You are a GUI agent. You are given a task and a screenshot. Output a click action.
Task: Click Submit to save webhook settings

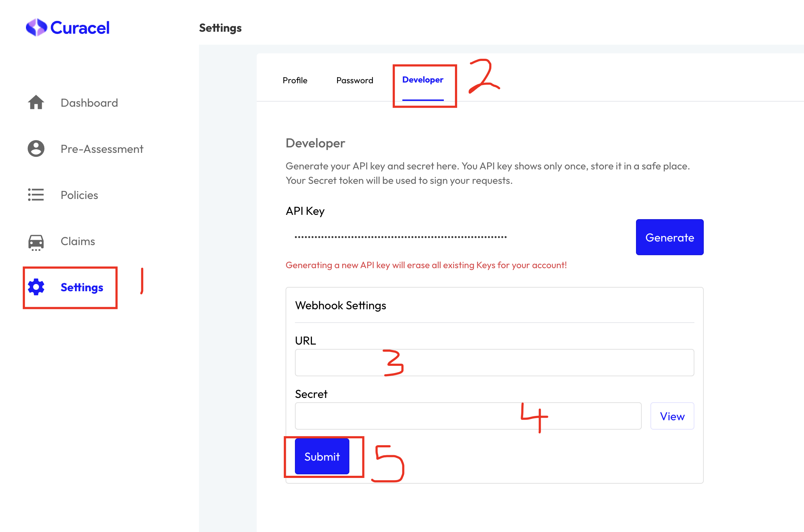322,457
